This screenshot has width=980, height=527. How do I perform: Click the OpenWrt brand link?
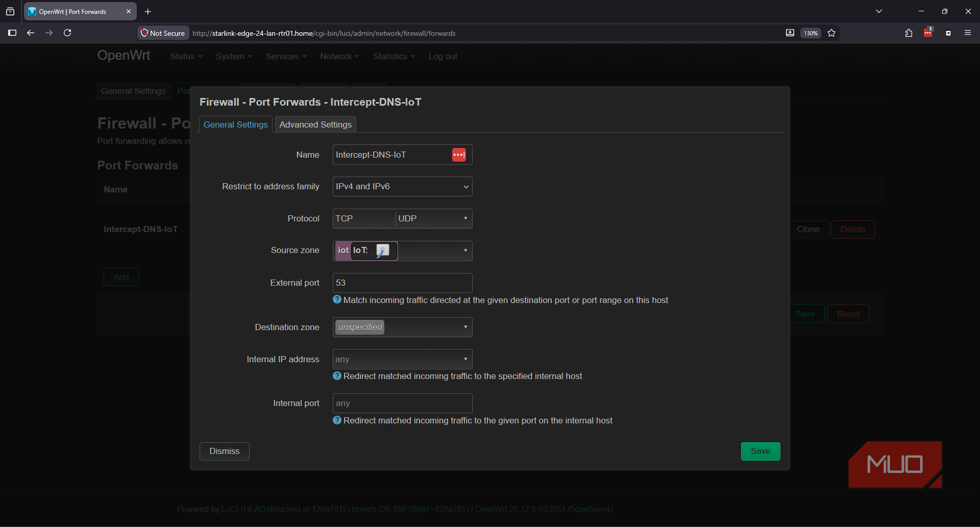[124, 56]
